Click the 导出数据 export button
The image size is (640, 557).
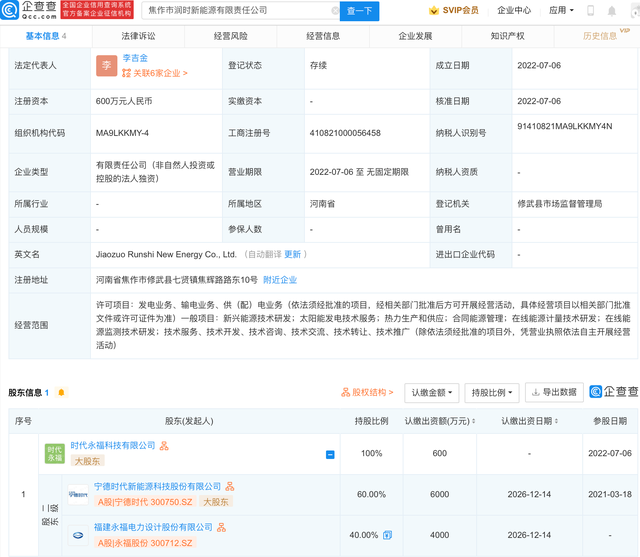[554, 393]
